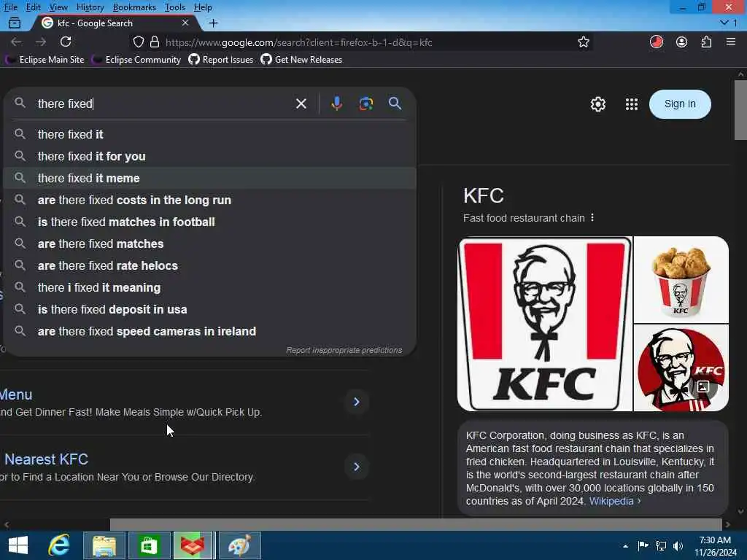747x560 pixels.
Task: Open the Edit menu
Action: click(34, 7)
